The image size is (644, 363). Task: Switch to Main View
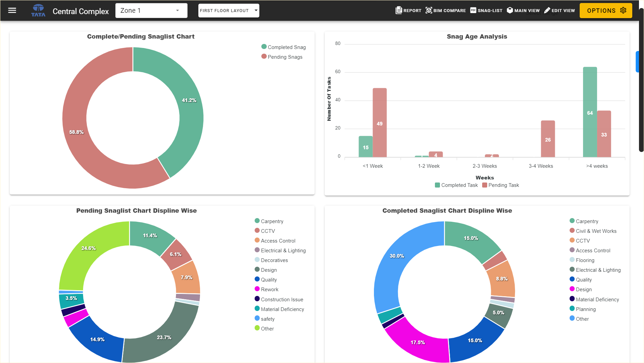tap(523, 10)
